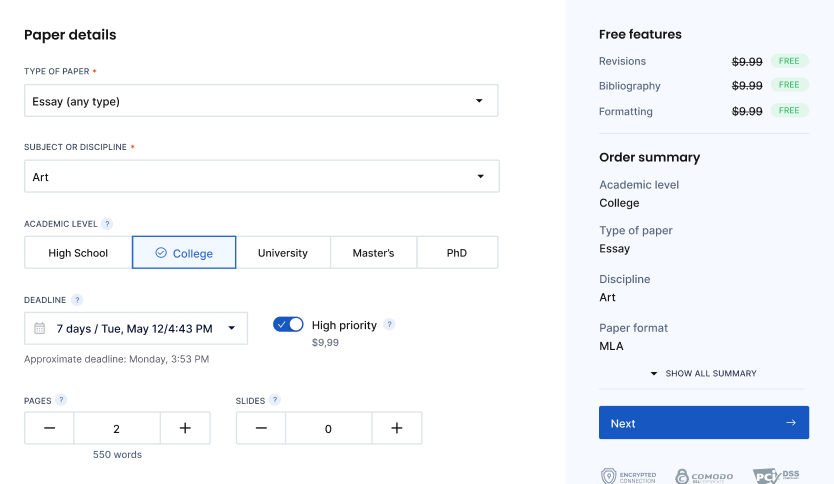Click the pages number input field
834x484 pixels.
tap(116, 428)
